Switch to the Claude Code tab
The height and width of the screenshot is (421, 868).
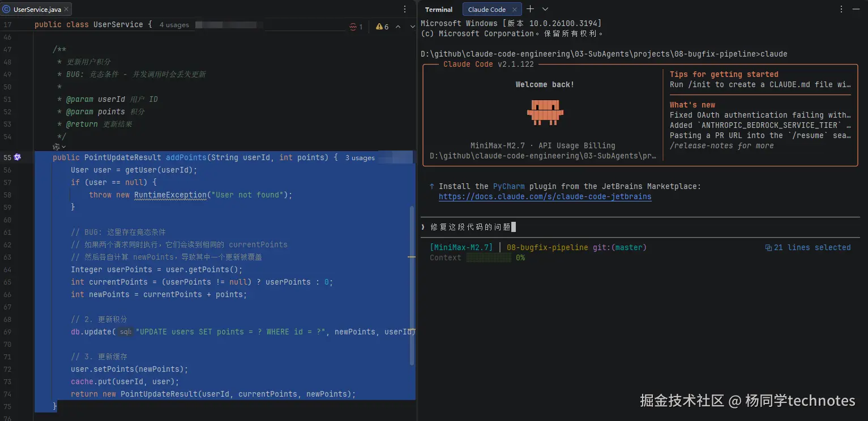(487, 10)
